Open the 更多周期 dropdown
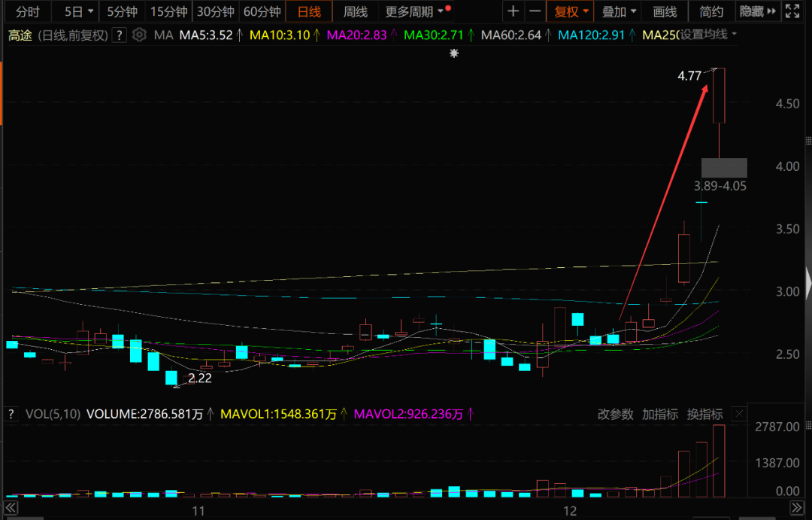The width and height of the screenshot is (812, 520). tap(416, 11)
